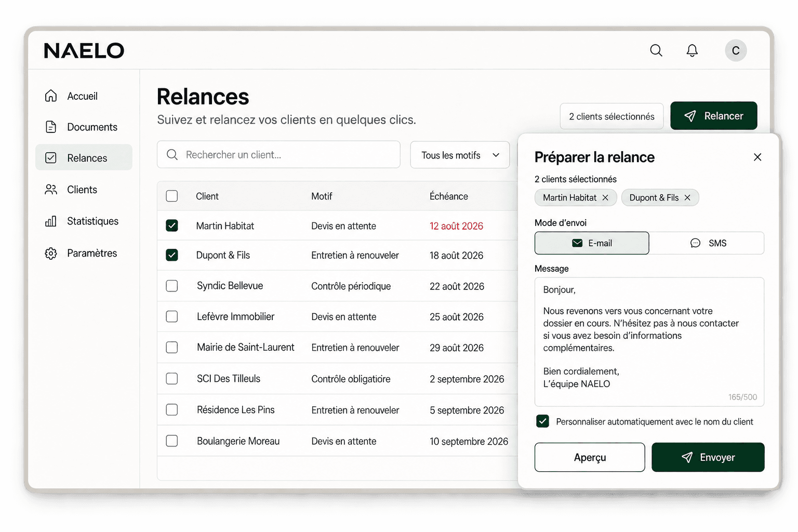Click the Mairie de Saint-Laurent client name

click(246, 348)
